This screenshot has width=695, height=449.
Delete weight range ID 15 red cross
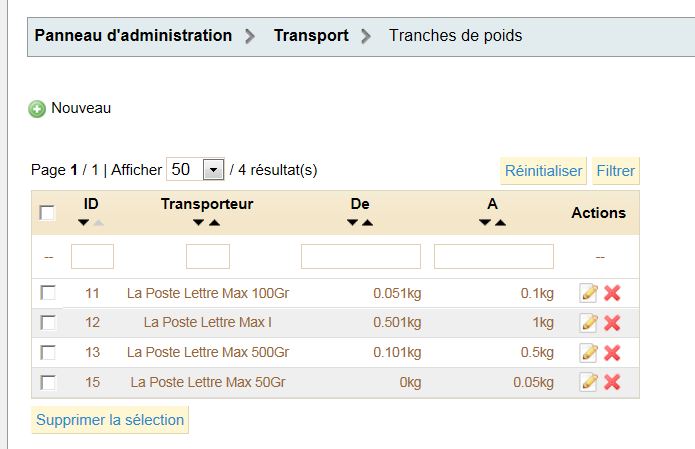tap(612, 382)
